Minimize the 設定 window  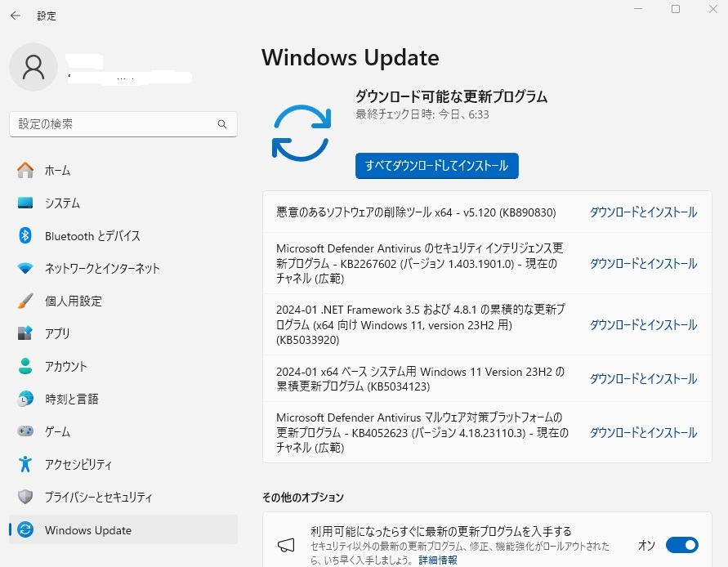638,9
